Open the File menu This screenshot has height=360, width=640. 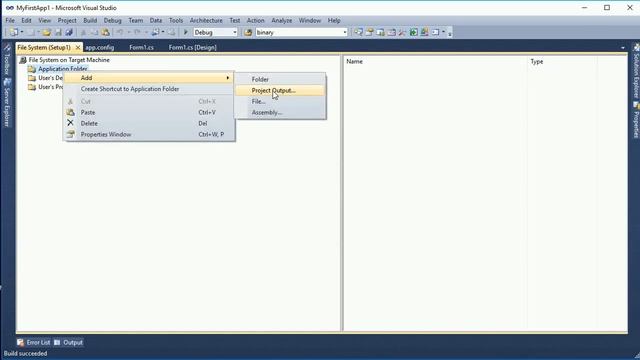click(10, 20)
